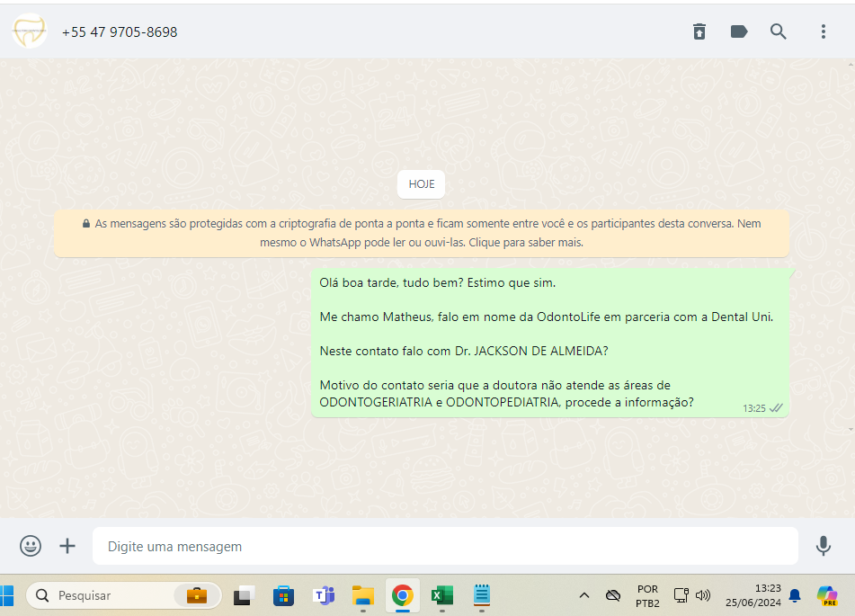Expand hidden system tray icons chevron
This screenshot has height=616, width=855.
click(584, 595)
